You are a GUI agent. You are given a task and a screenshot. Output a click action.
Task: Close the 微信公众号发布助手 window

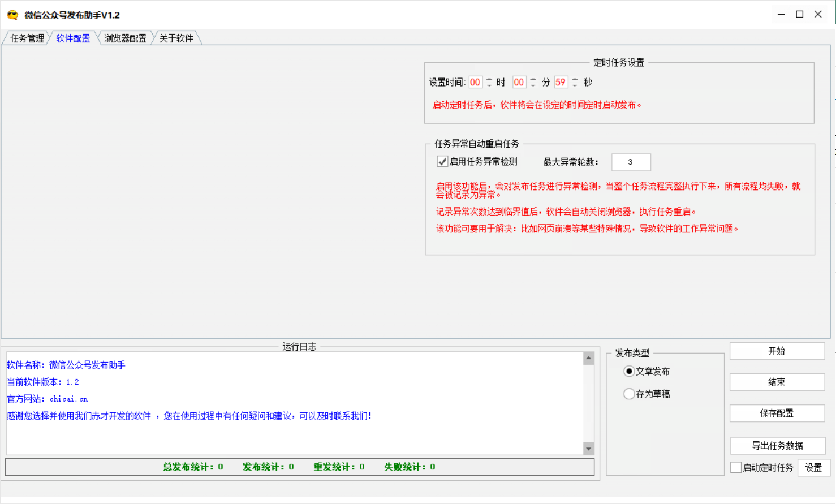point(818,15)
